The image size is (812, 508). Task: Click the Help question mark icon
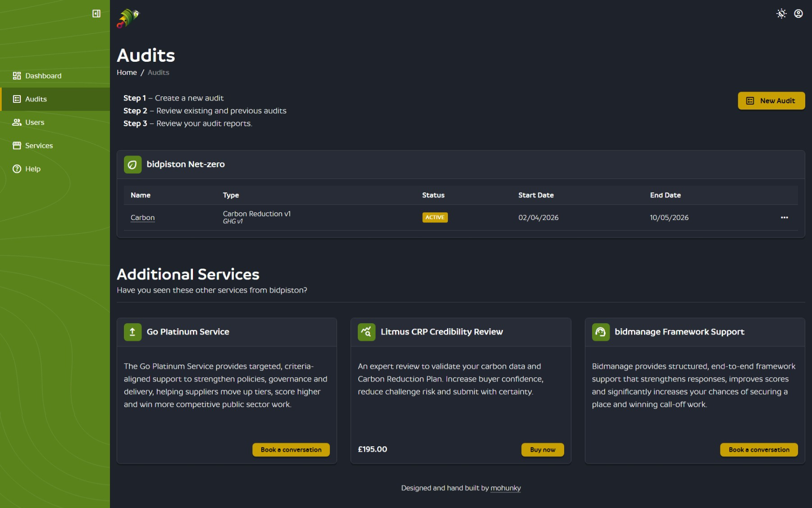click(17, 169)
